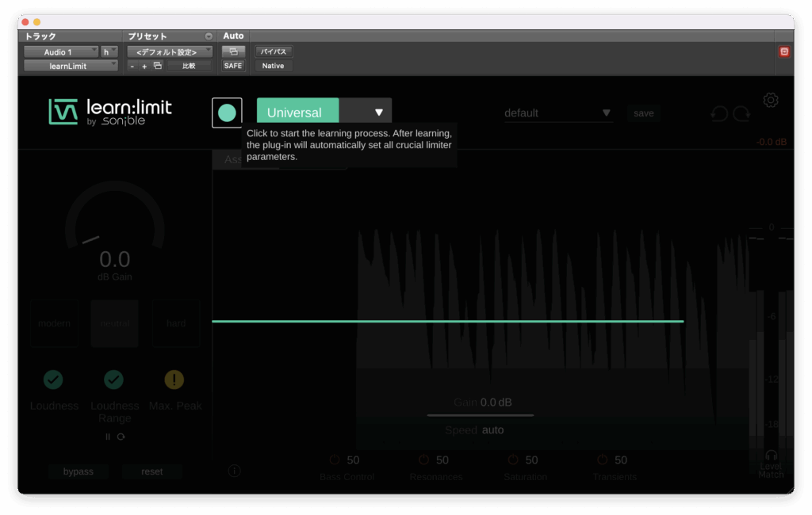Click the copy-settings icon next to the plus button
The height and width of the screenshot is (515, 812).
point(158,66)
